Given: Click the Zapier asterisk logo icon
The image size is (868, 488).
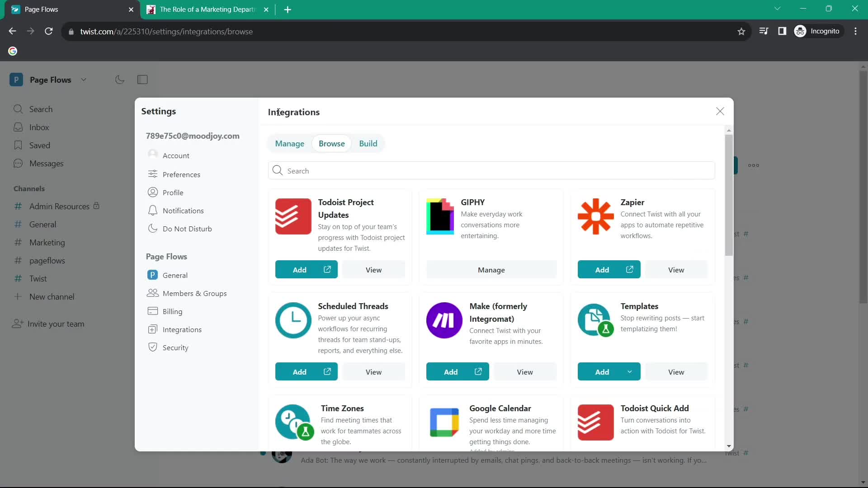Looking at the screenshot, I should tap(596, 216).
